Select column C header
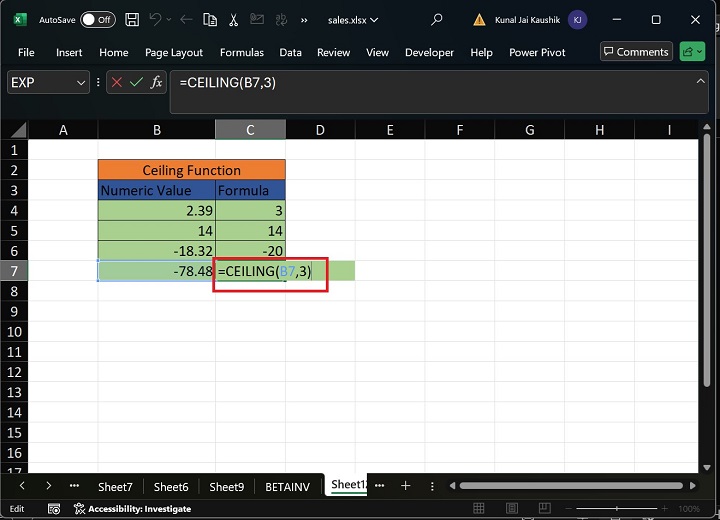Image resolution: width=720 pixels, height=520 pixels. (250, 130)
